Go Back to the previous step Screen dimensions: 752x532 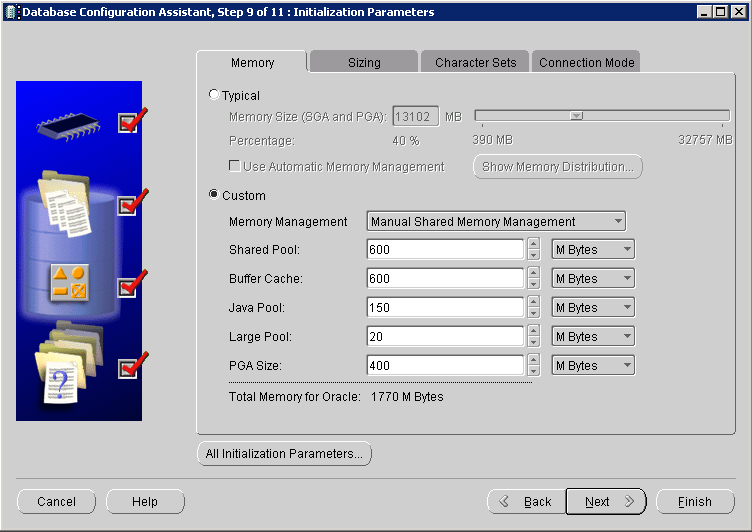[x=526, y=501]
